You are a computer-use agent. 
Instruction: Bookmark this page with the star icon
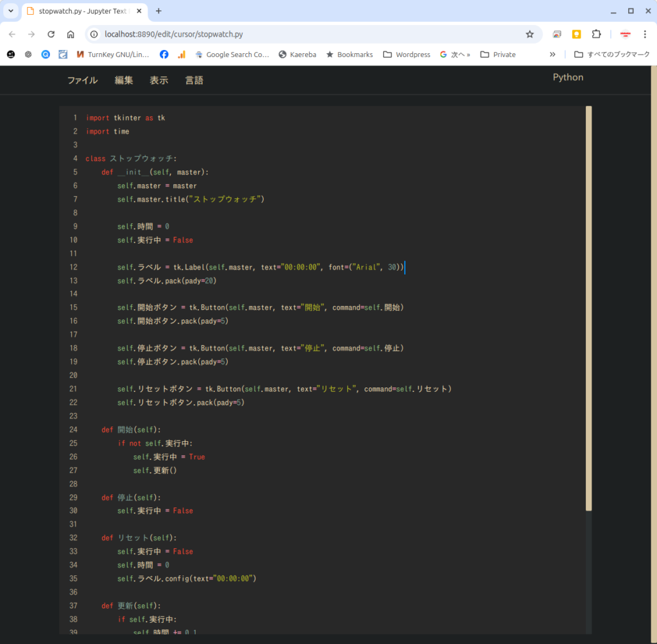(529, 35)
